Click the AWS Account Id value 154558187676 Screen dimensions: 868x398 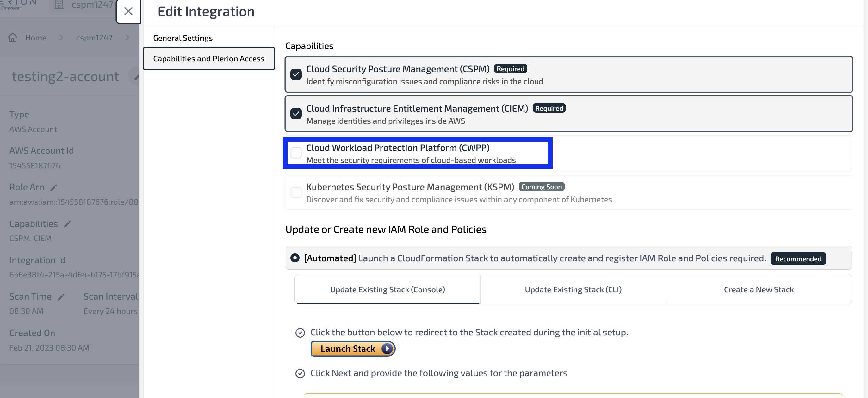click(35, 165)
